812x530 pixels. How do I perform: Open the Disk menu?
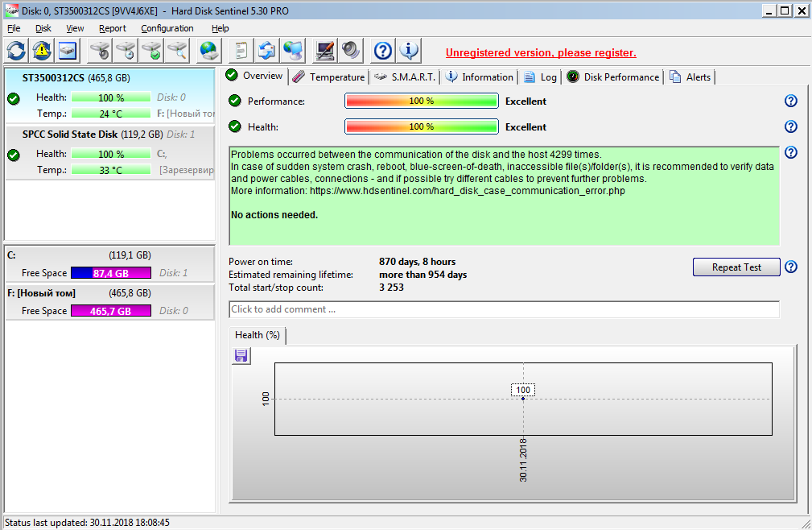(x=43, y=28)
